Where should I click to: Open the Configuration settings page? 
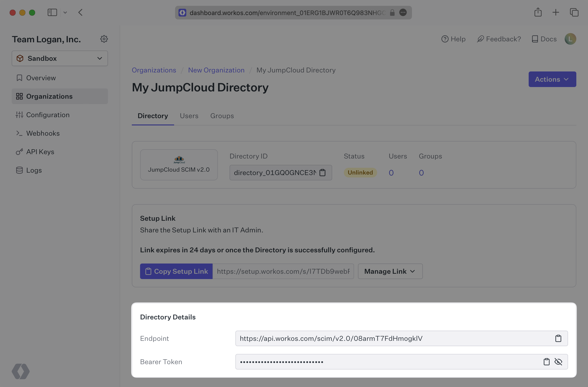tap(47, 114)
